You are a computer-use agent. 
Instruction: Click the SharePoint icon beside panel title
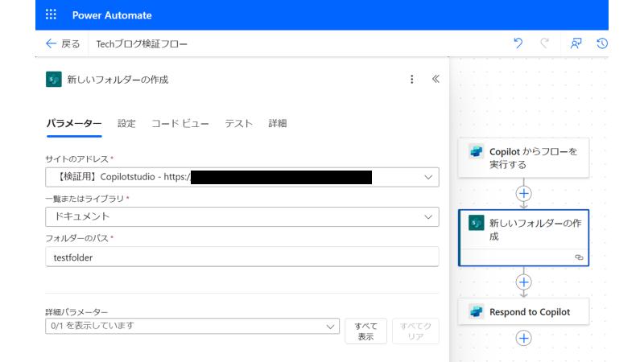coord(54,79)
